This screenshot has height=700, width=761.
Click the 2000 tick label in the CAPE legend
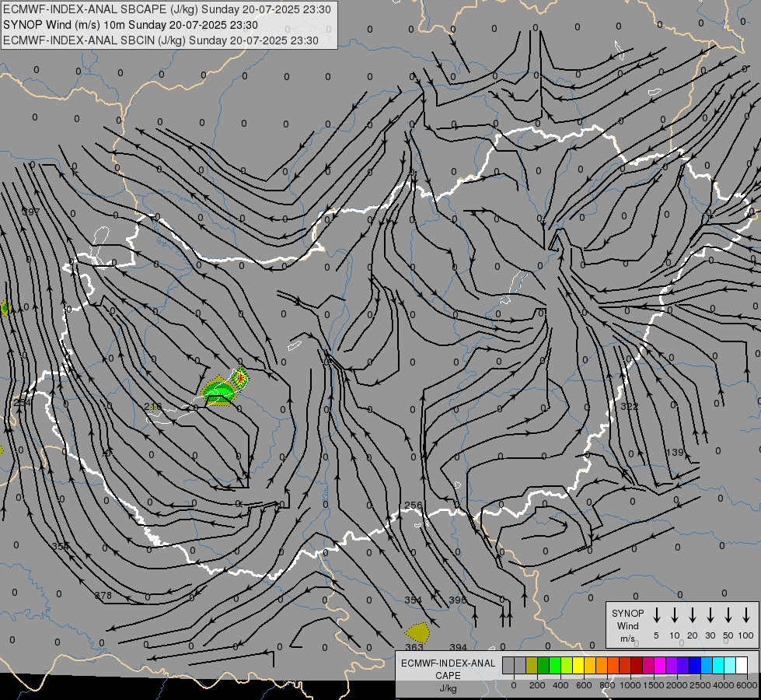677,685
